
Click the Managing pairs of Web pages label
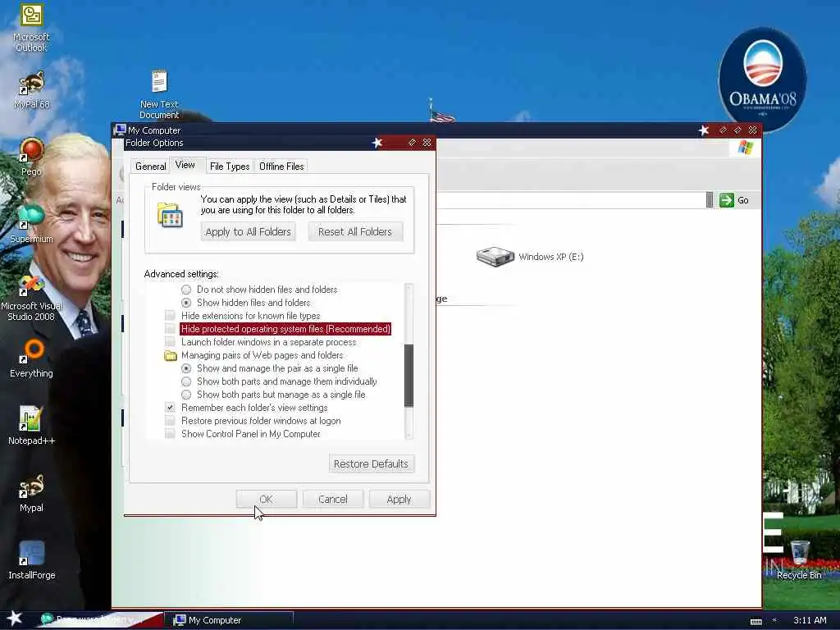[262, 355]
